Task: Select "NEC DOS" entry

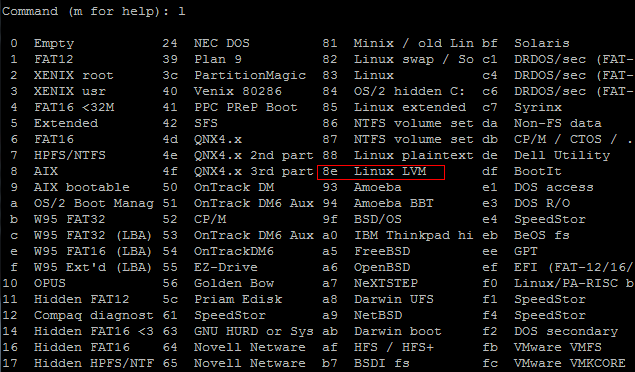Action: (x=222, y=43)
